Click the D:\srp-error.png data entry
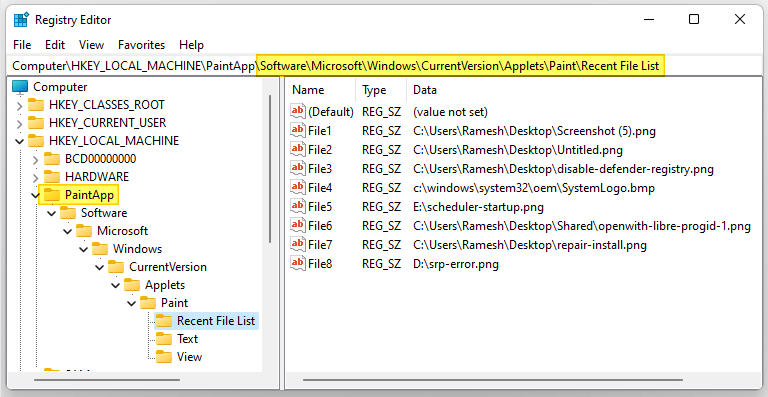 [456, 264]
